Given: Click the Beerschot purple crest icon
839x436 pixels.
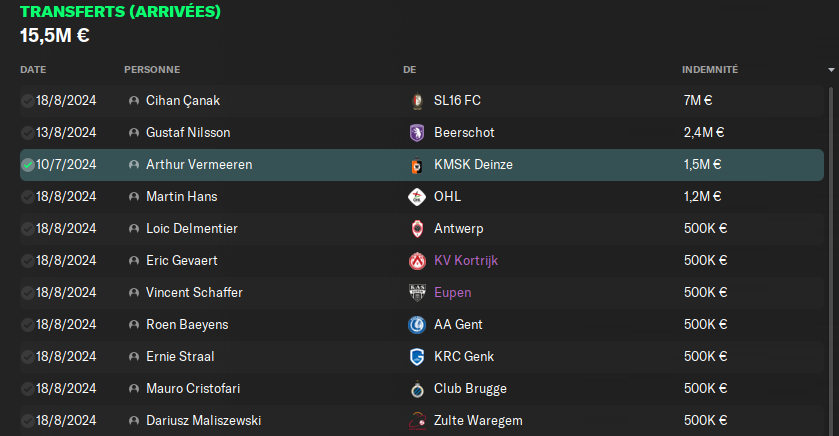Looking at the screenshot, I should (x=417, y=133).
